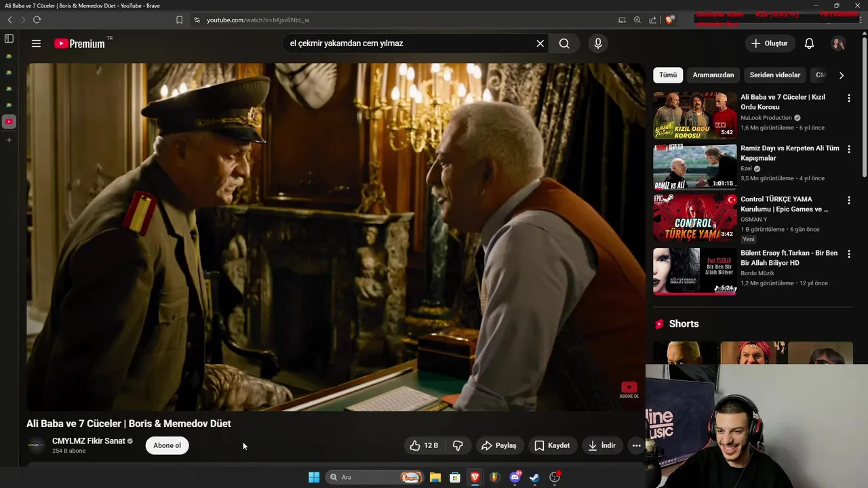Open Brave Shields lion icon
The width and height of the screenshot is (868, 488).
point(670,20)
